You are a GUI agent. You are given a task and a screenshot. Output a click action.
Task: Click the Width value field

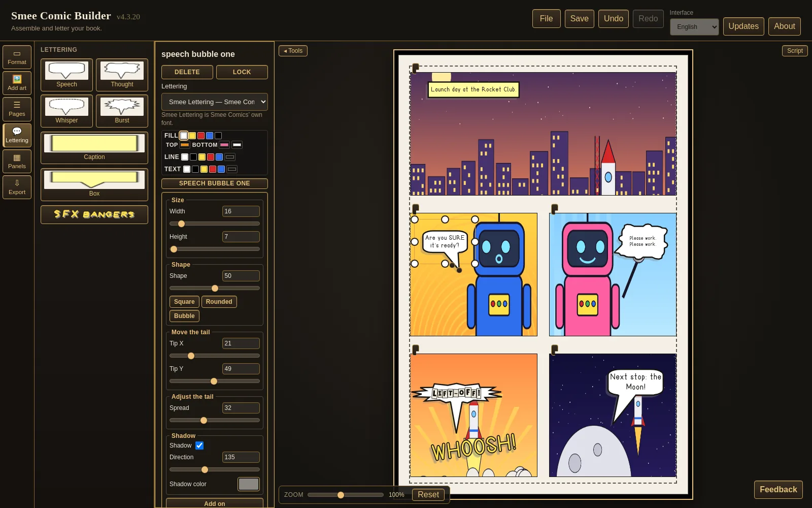point(241,211)
